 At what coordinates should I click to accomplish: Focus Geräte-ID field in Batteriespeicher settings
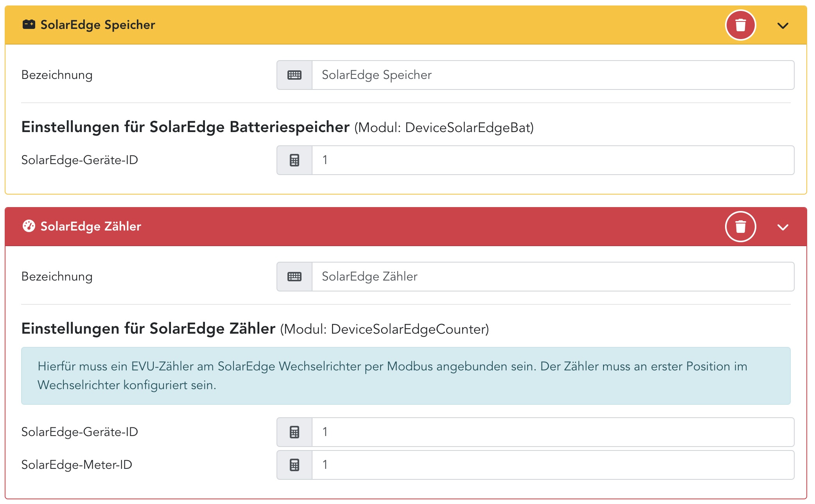click(552, 160)
